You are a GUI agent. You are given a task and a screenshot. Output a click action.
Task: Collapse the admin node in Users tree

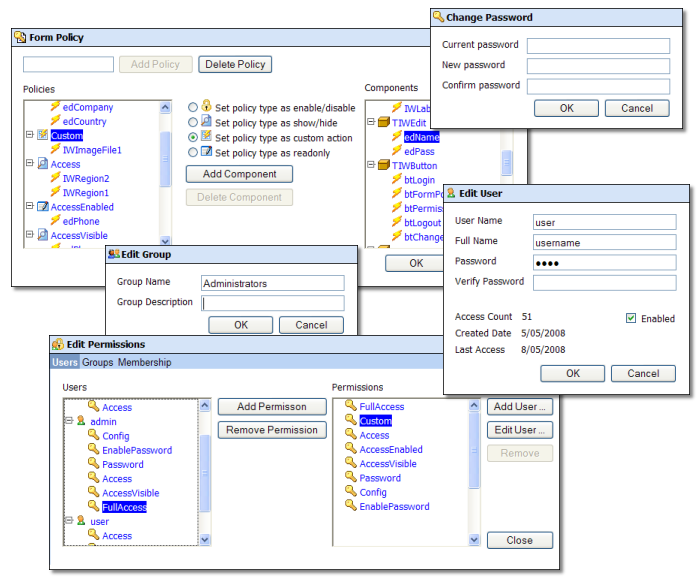(68, 422)
